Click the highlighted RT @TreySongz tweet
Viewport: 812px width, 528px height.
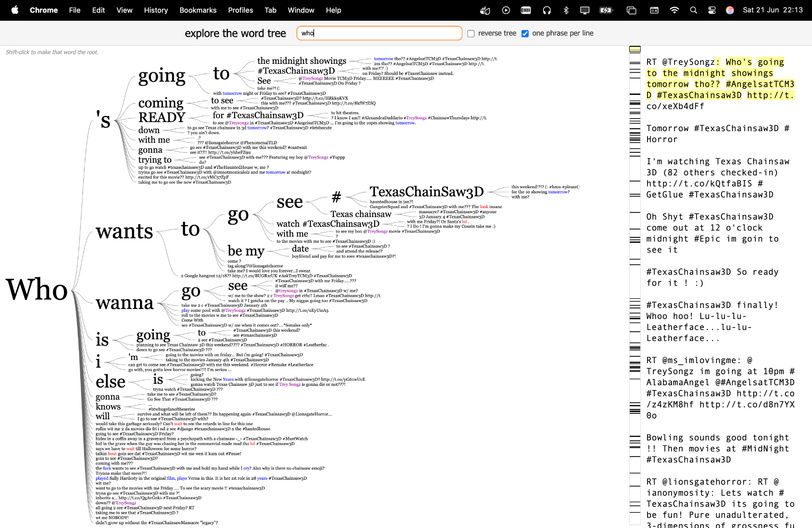(720, 84)
